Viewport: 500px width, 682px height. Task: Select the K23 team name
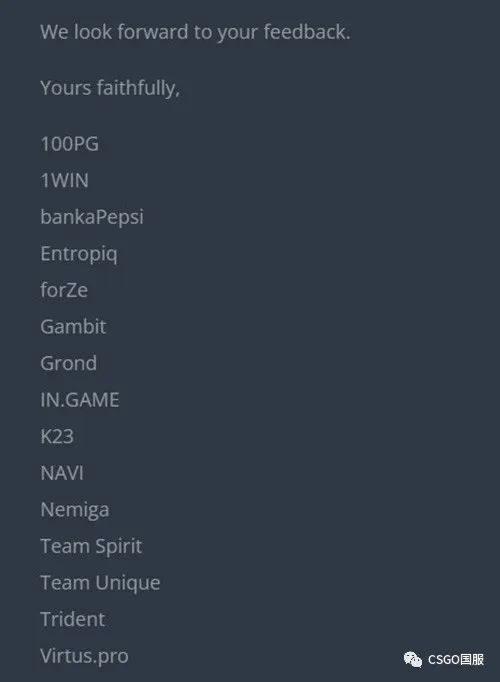57,436
